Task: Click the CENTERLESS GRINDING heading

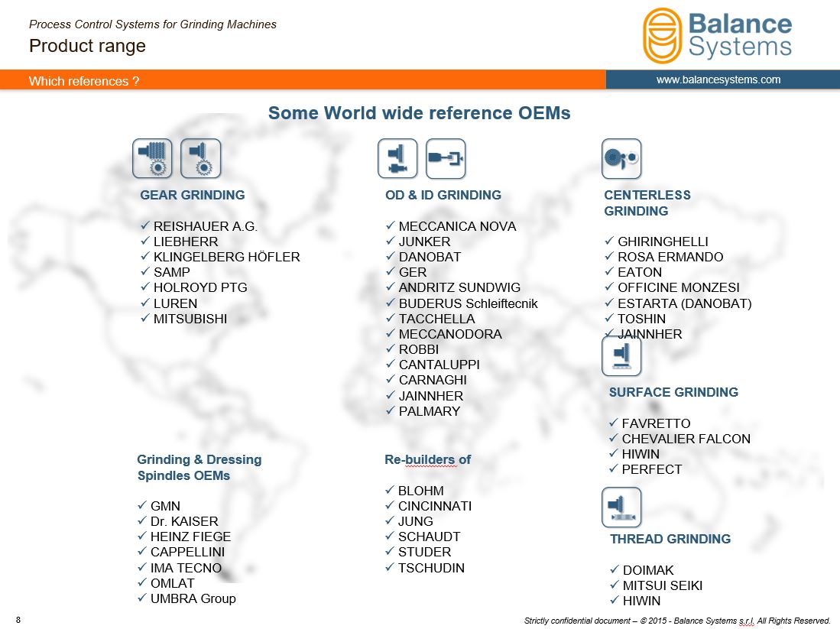Action: click(x=647, y=203)
